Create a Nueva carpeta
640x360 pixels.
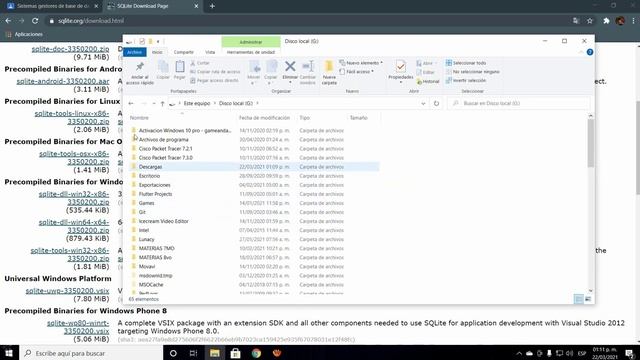(329, 72)
